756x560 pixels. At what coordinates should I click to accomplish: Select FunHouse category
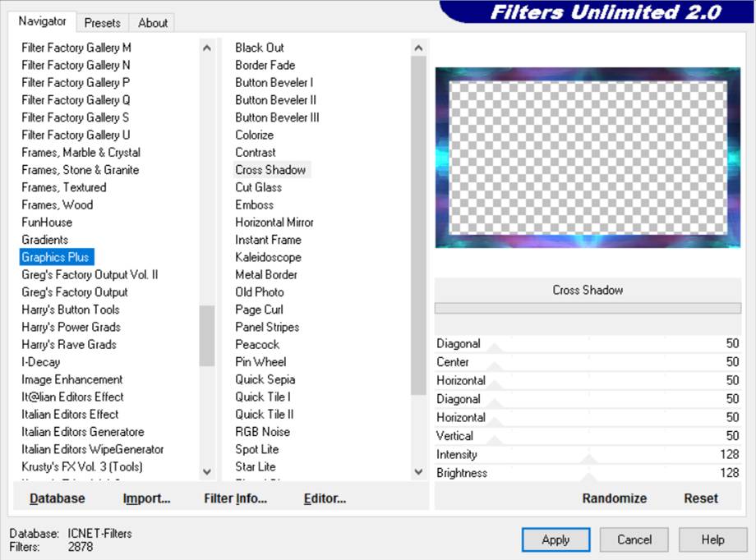(x=47, y=223)
